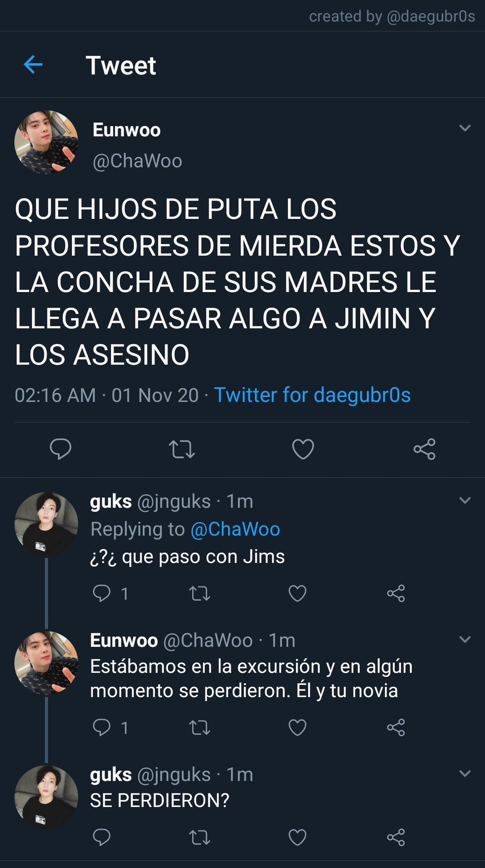This screenshot has width=485, height=868.
Task: Like the main tweet by Eunwoo
Action: coord(303,449)
